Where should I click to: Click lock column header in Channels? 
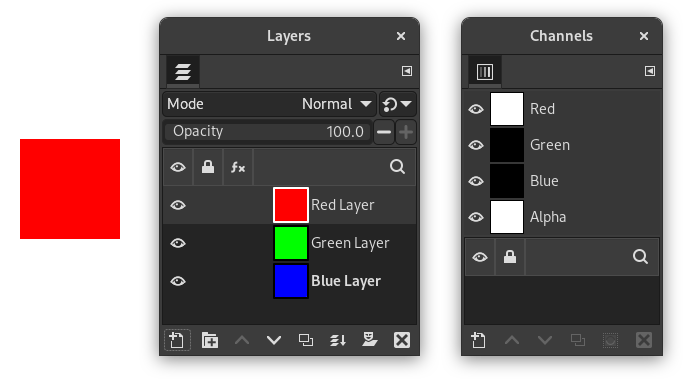click(x=510, y=257)
